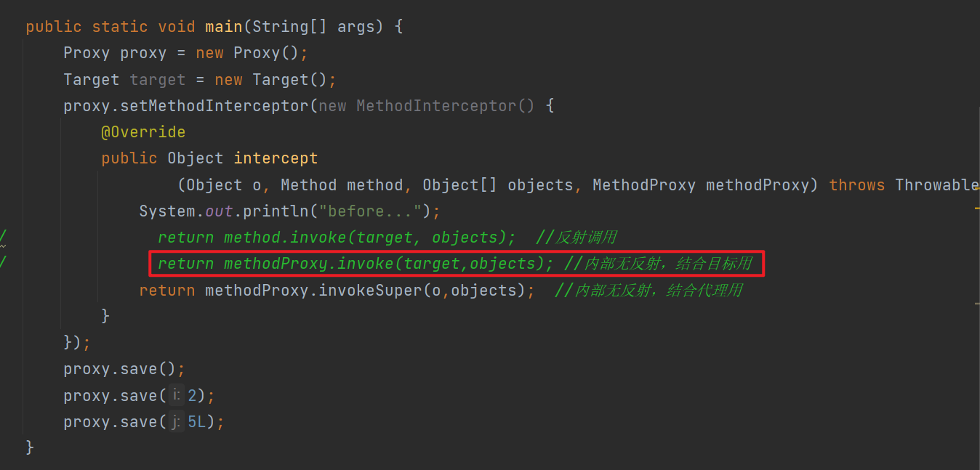Click the italic 'out' field in System.out

click(x=219, y=211)
